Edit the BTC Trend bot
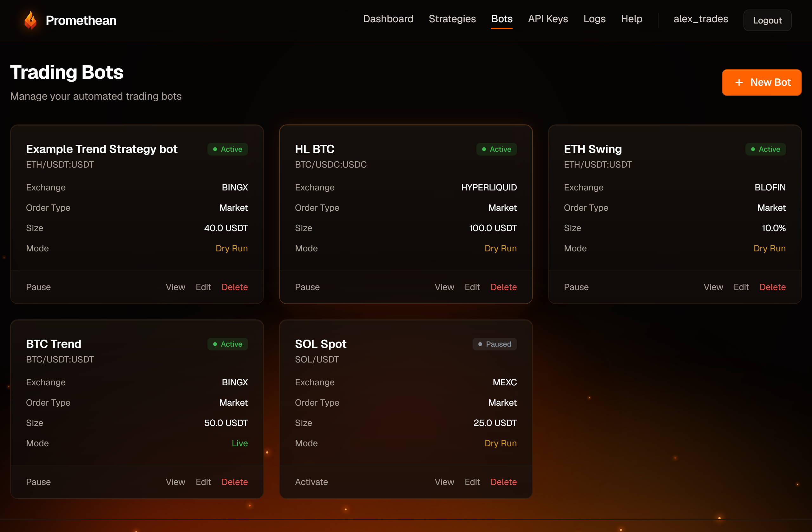The image size is (812, 532). point(203,482)
